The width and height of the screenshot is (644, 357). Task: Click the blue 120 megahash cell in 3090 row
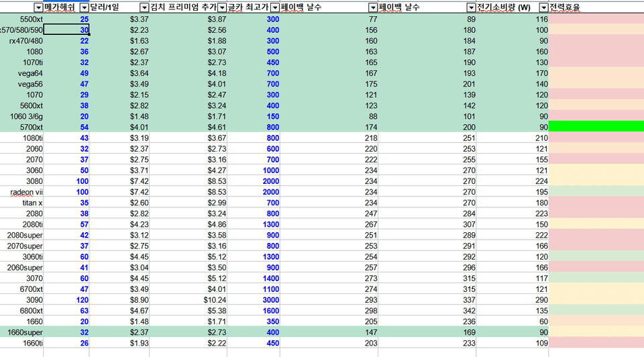pos(66,300)
